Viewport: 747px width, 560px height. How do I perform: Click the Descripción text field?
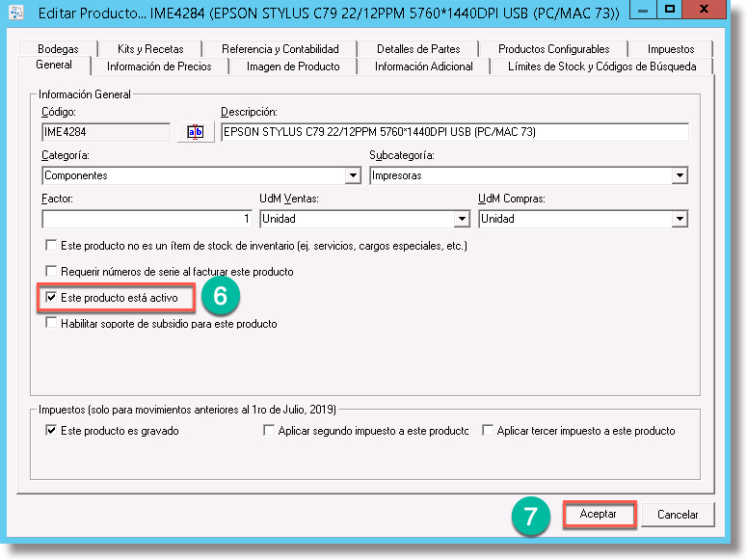click(455, 132)
